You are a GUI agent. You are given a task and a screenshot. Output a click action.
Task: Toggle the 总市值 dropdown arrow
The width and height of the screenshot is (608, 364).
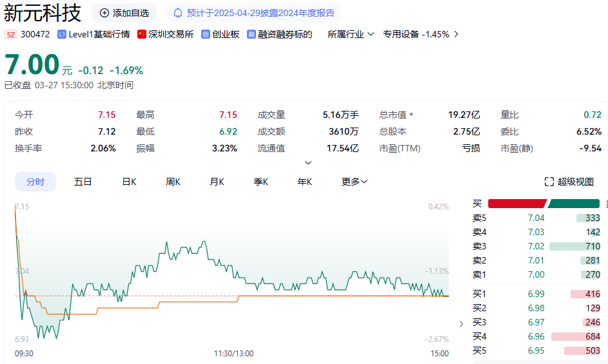point(411,115)
